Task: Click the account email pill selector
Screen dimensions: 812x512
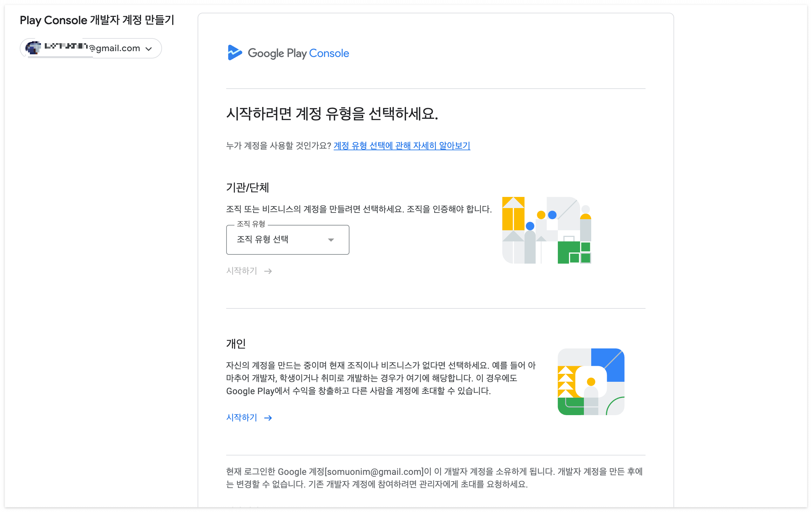Action: (91, 48)
